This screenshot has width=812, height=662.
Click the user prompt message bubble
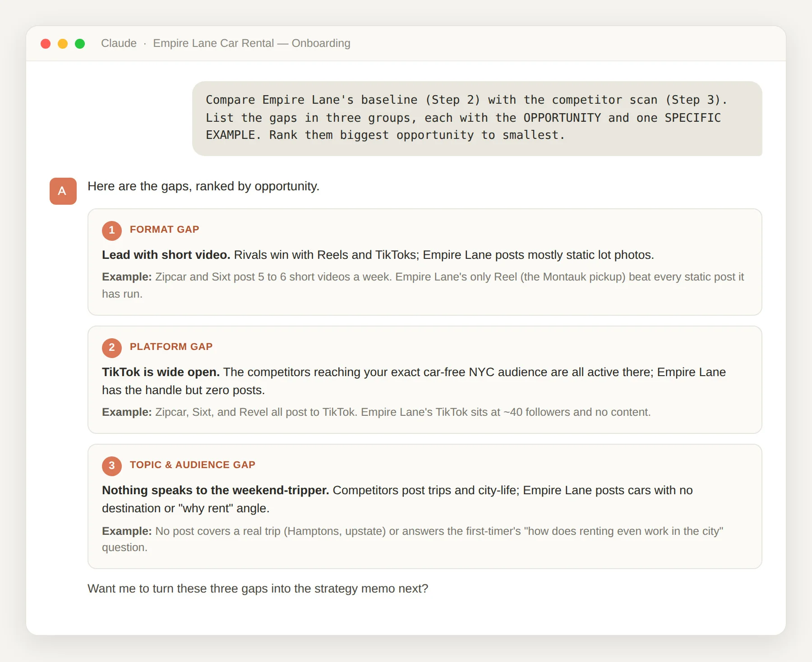pyautogui.click(x=477, y=119)
